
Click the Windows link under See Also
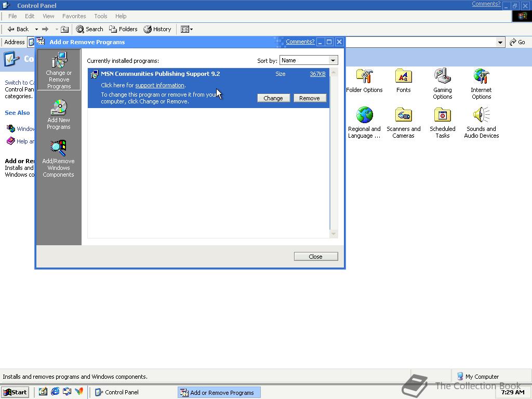pyautogui.click(x=20, y=129)
